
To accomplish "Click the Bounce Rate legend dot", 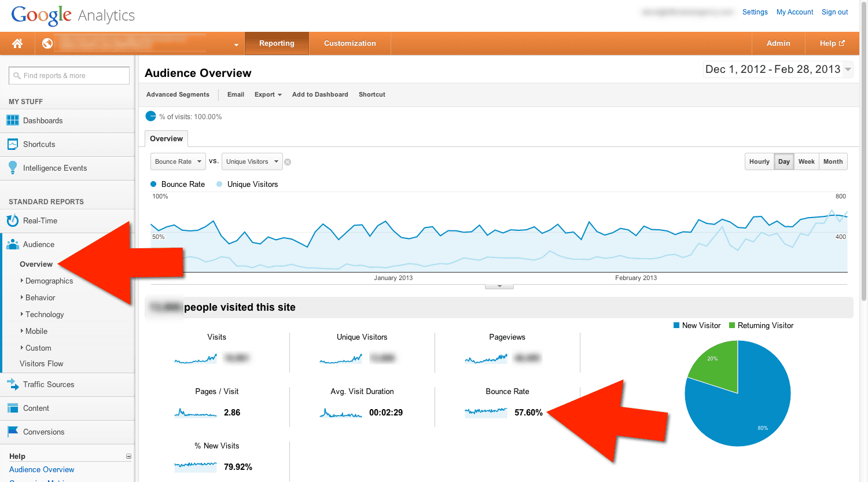I will [153, 184].
